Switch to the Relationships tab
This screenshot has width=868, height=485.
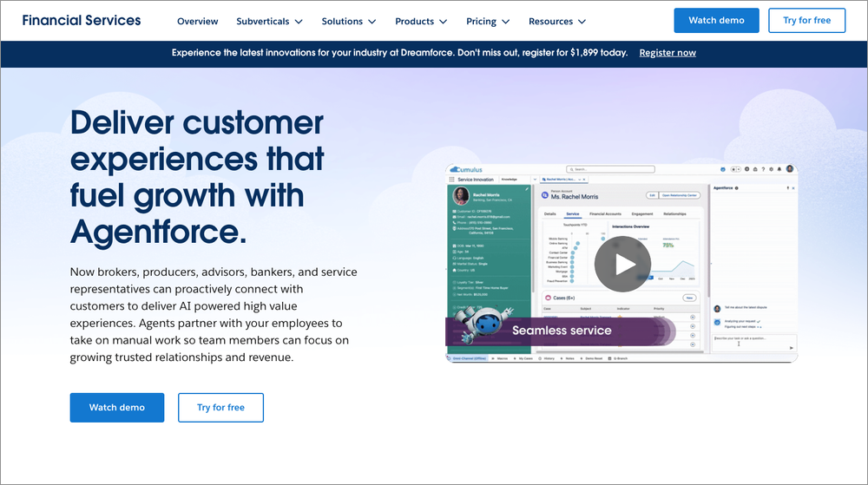click(674, 213)
